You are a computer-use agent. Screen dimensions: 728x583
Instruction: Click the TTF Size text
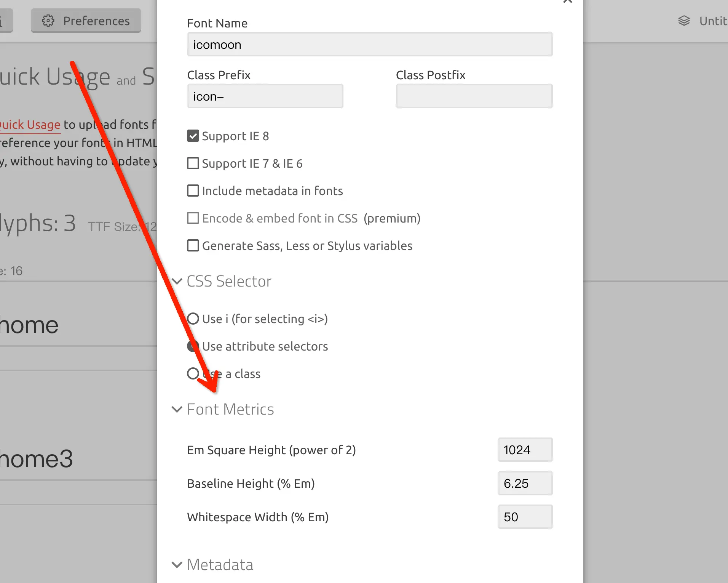pyautogui.click(x=122, y=227)
